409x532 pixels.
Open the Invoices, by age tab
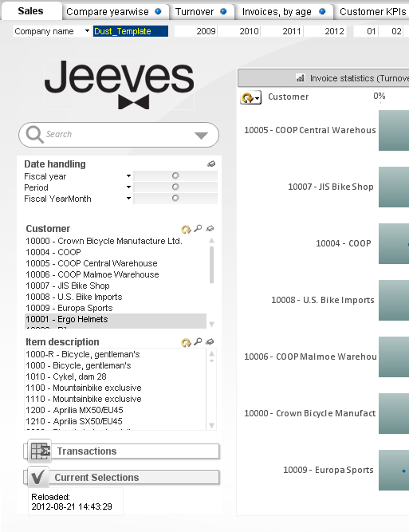tap(284, 12)
